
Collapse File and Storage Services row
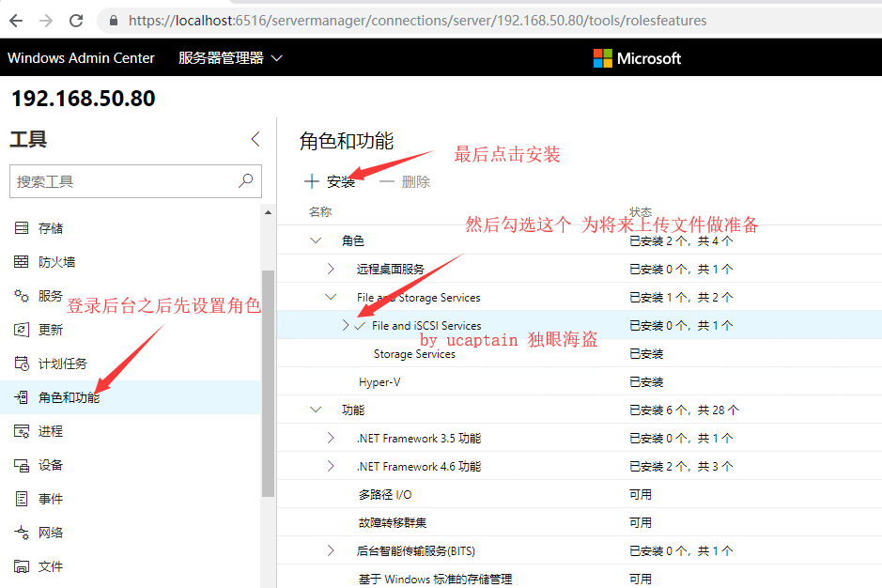click(x=331, y=297)
